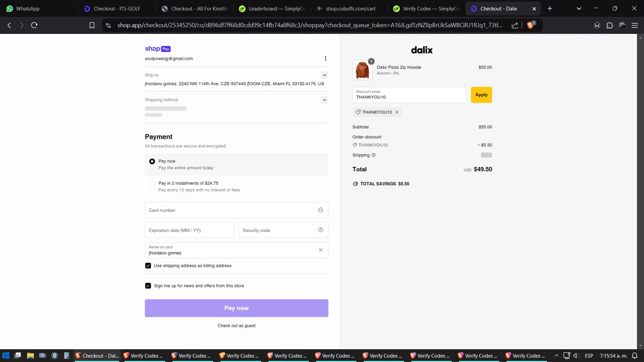Viewport: 644px width, 362px height.
Task: Open the taskbar clock 7:15:54 a. m.
Action: pos(614,356)
